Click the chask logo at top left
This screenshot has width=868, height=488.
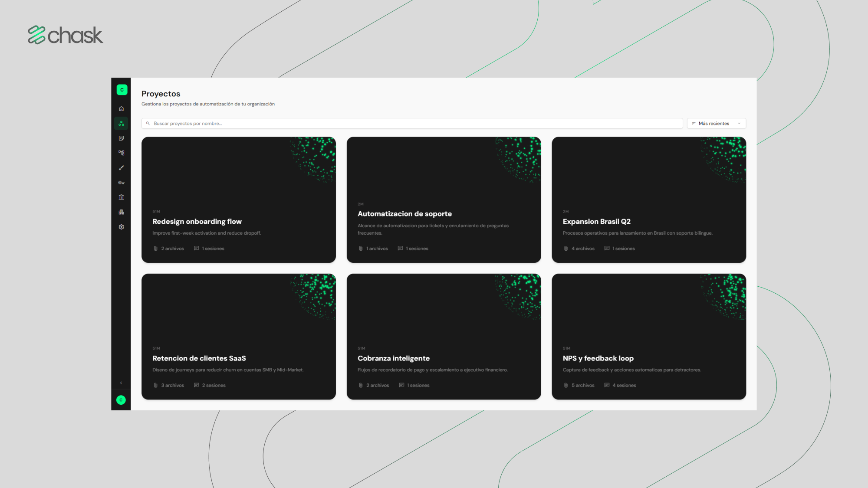click(66, 35)
